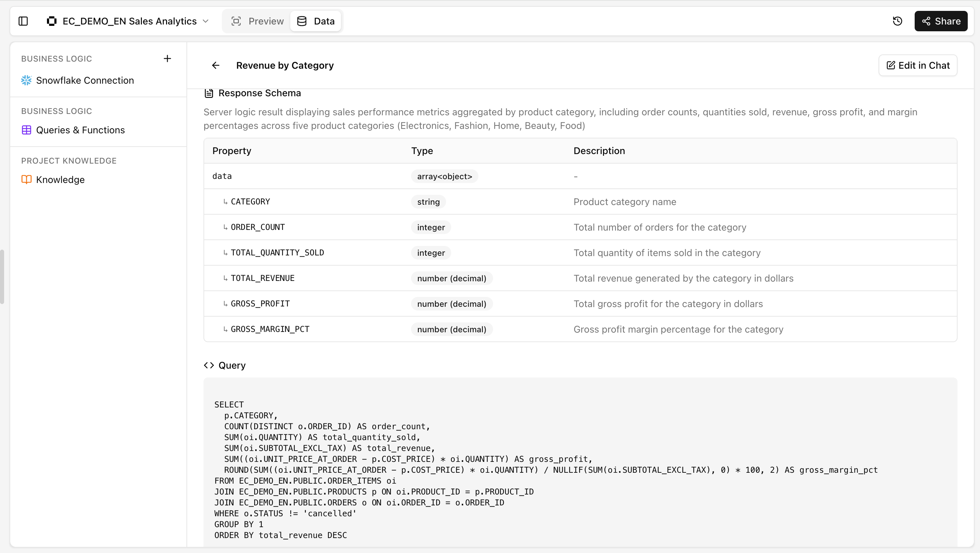Click the Knowledge book icon
The height and width of the screenshot is (553, 980).
[x=26, y=180]
